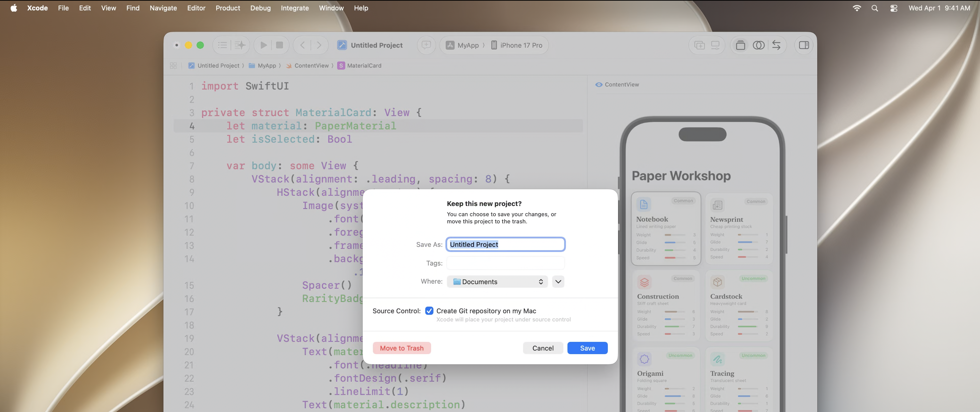The height and width of the screenshot is (412, 980).
Task: Click the Save As name field
Action: point(505,244)
